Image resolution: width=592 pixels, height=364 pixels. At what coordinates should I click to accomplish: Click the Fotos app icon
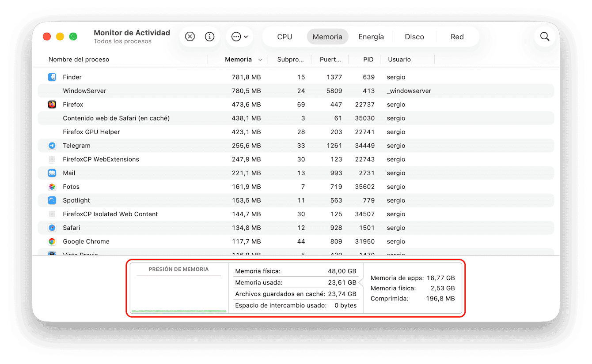(52, 187)
